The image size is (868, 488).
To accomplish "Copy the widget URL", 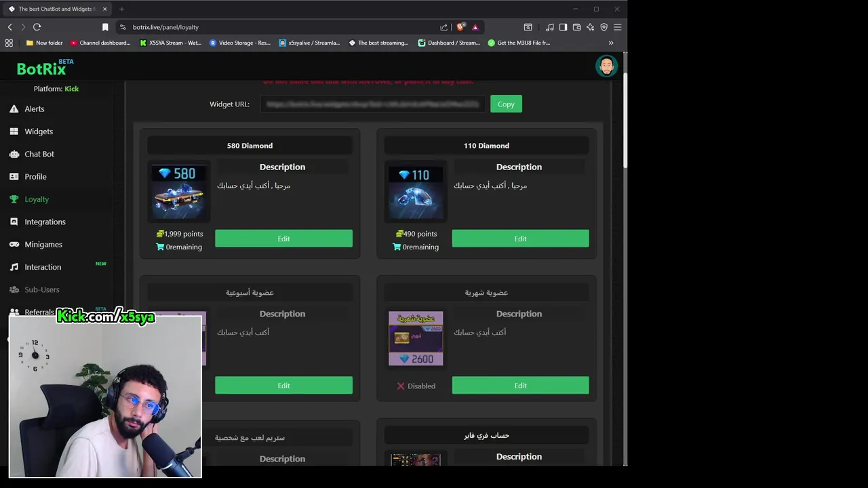I will [x=506, y=104].
